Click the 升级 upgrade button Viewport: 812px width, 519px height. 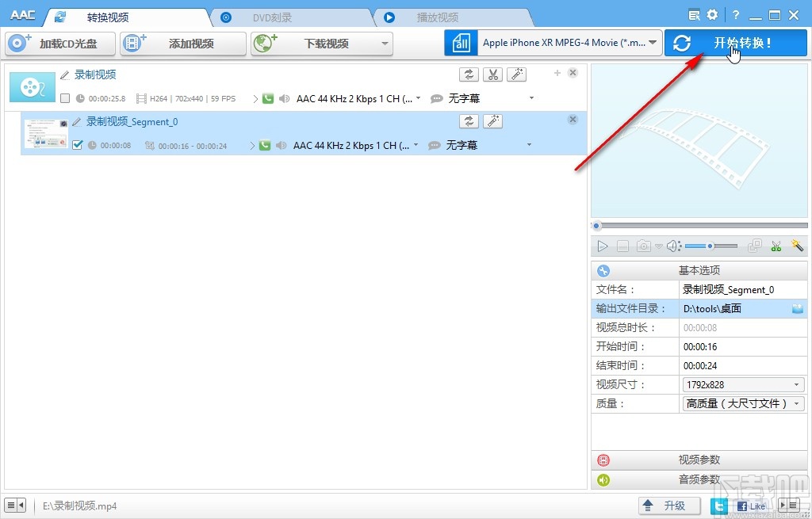(x=668, y=505)
